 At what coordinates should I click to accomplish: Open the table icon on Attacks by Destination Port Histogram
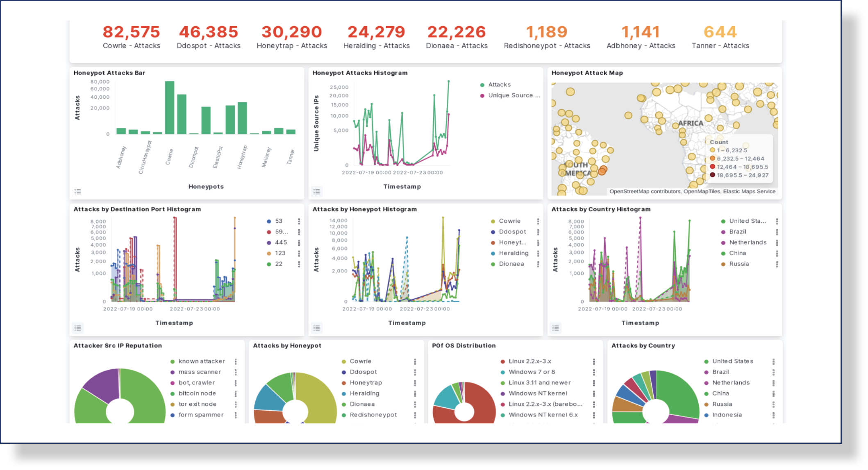click(78, 328)
